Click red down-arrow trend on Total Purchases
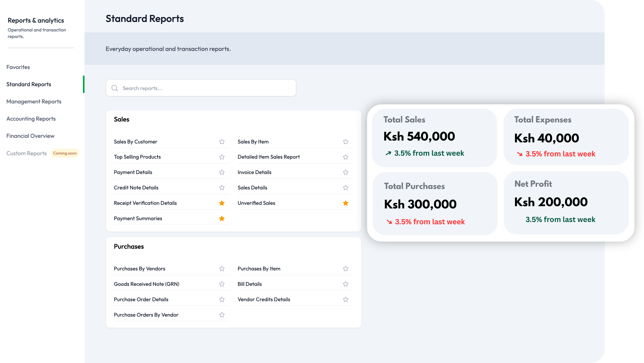644x363 pixels. coord(389,222)
